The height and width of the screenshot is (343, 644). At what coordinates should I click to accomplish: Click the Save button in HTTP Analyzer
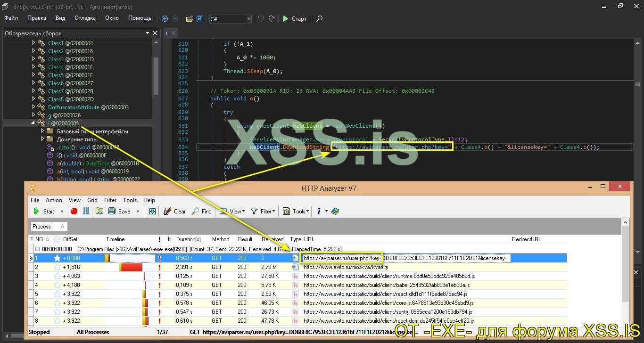coord(120,212)
